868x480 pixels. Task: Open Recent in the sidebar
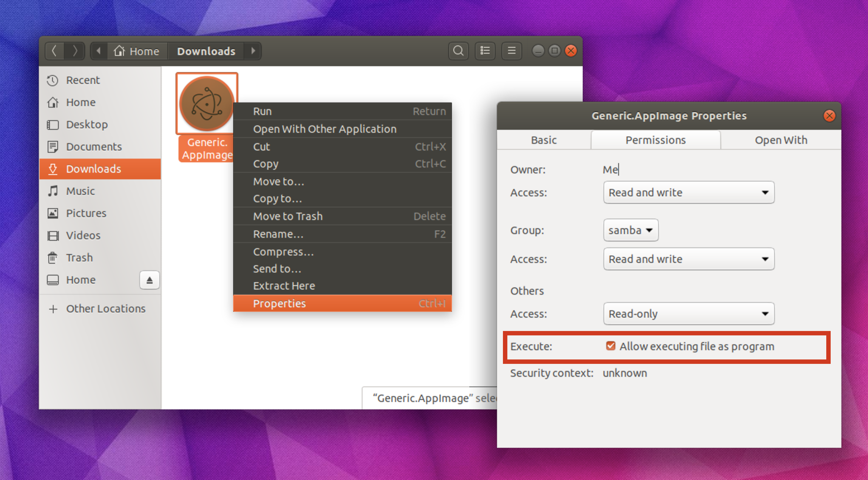click(83, 80)
